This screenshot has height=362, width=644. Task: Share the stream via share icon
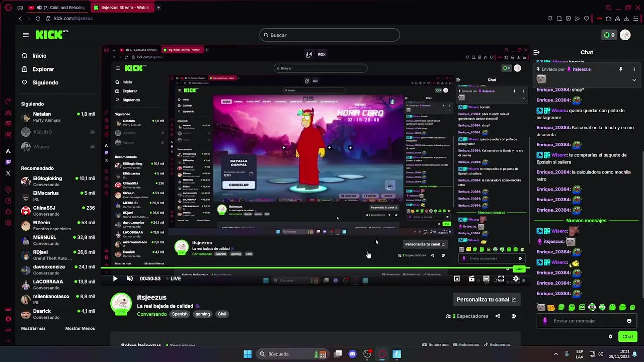point(498,316)
